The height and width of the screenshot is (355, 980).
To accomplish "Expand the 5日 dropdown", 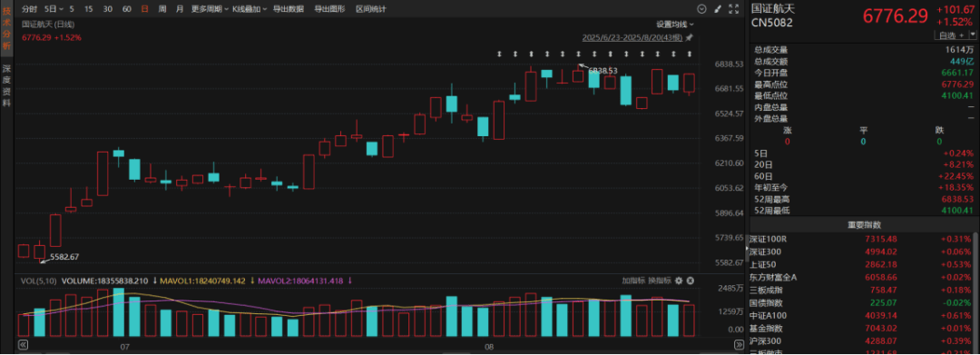I will tap(54, 9).
